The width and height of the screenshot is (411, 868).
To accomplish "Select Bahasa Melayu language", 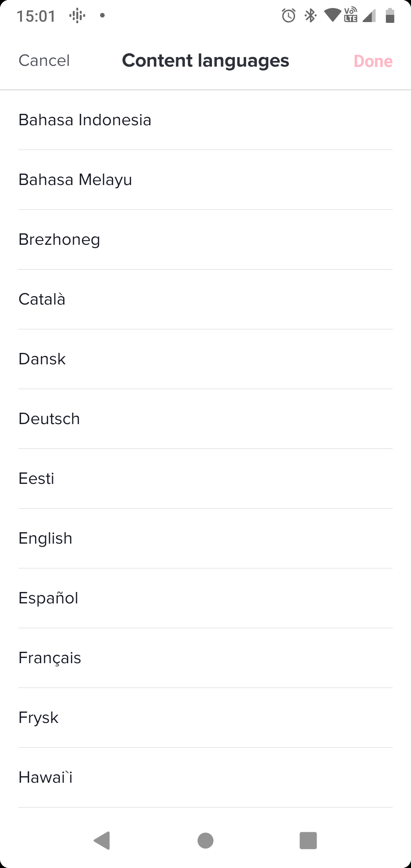I will (205, 180).
